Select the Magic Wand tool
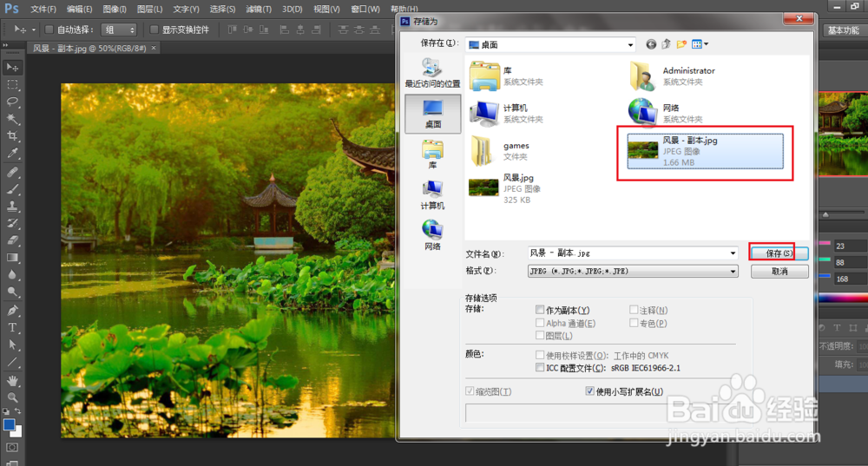Screen dimensions: 868x466 pyautogui.click(x=11, y=119)
